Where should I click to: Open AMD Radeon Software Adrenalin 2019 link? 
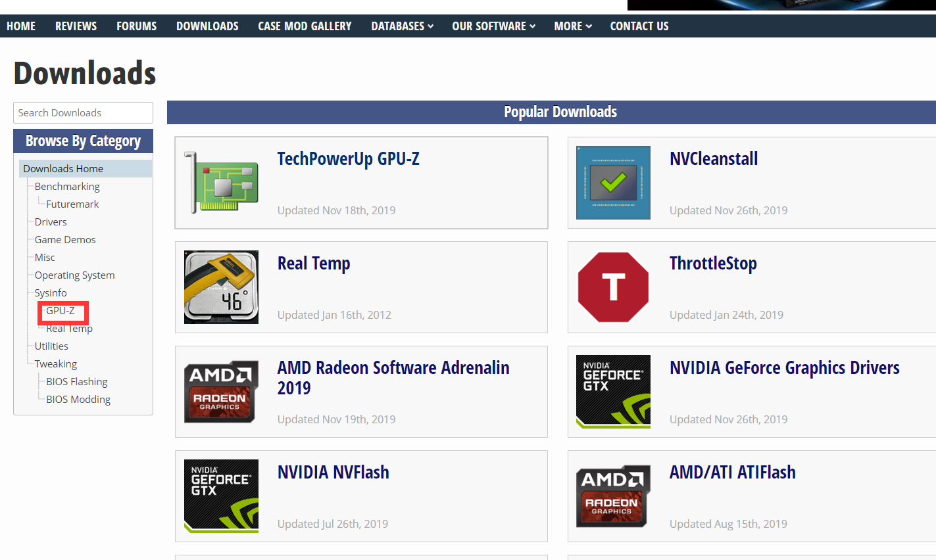click(393, 378)
